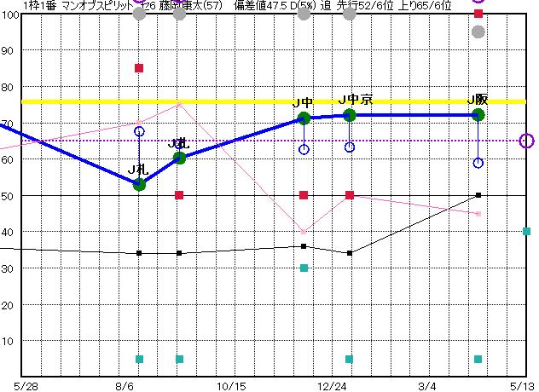
Task: Select the green J阪 data point
Action: click(x=478, y=115)
